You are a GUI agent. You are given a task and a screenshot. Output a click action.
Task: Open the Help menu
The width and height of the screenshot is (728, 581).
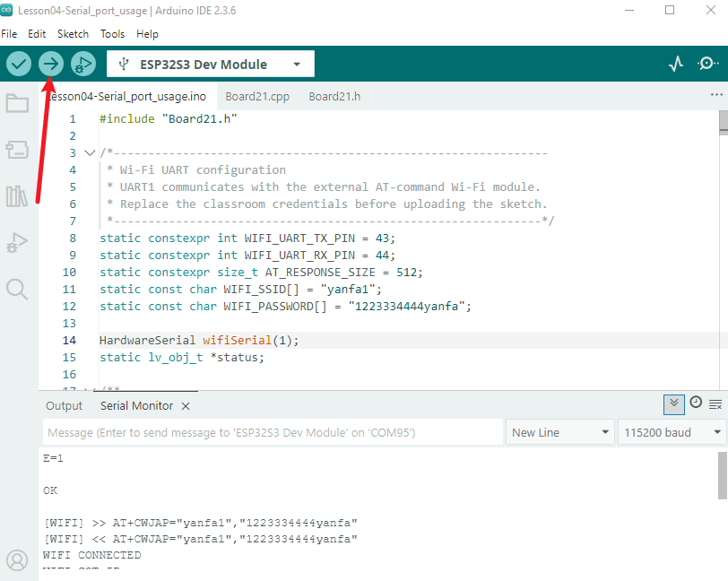click(147, 34)
